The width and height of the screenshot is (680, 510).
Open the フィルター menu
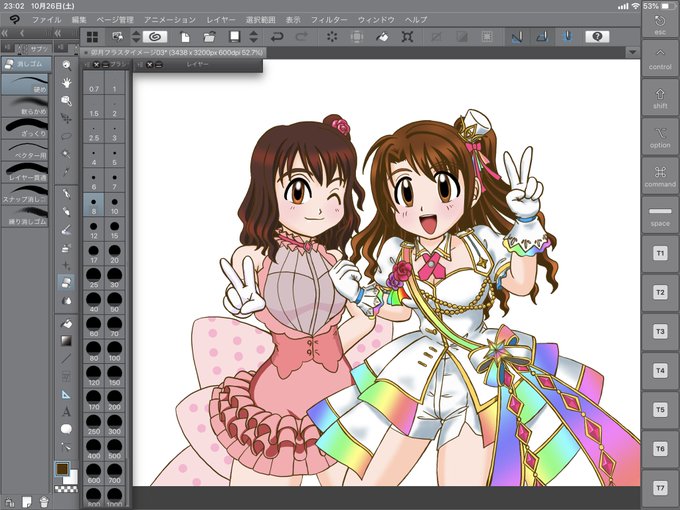tap(329, 20)
